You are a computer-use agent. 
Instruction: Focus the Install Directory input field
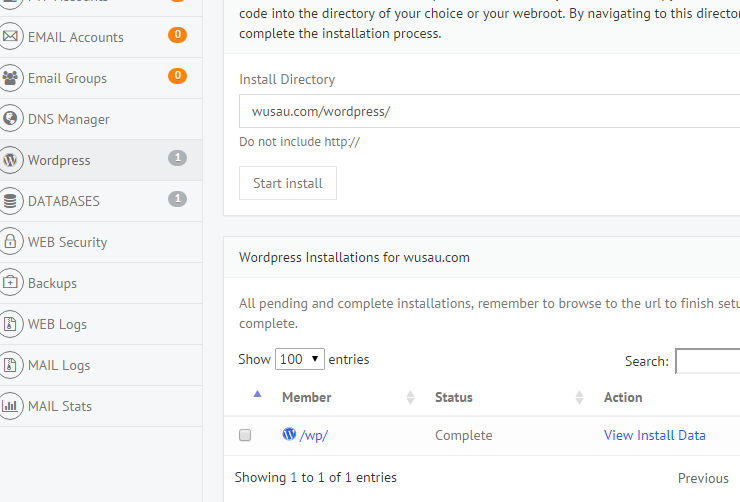pyautogui.click(x=489, y=111)
